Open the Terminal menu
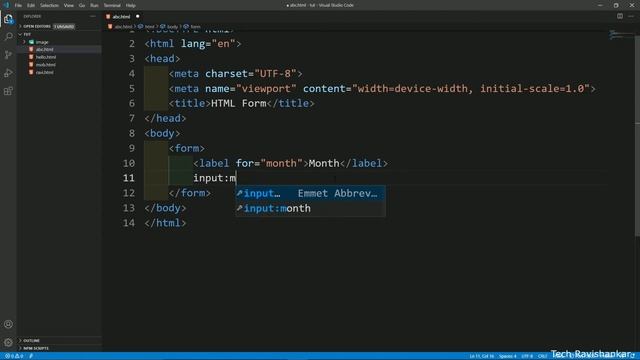 [x=112, y=5]
